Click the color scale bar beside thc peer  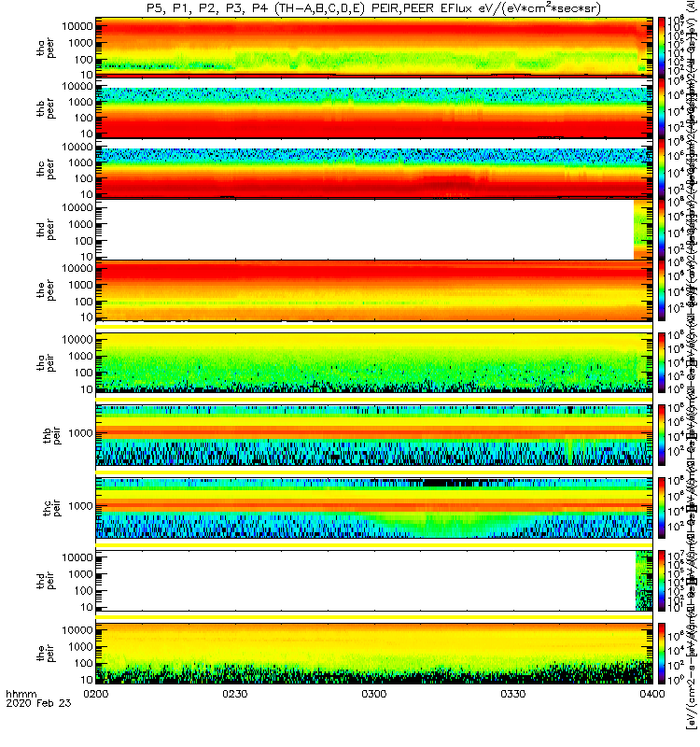tap(662, 167)
